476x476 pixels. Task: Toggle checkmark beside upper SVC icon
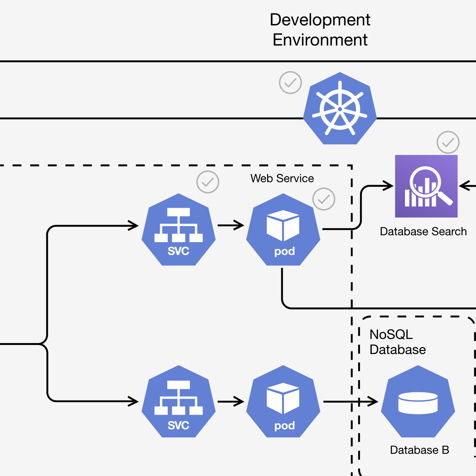(208, 182)
